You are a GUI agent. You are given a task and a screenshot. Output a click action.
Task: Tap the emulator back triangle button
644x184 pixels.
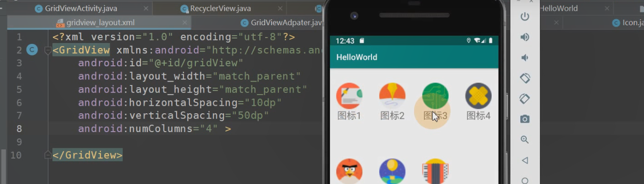click(525, 160)
